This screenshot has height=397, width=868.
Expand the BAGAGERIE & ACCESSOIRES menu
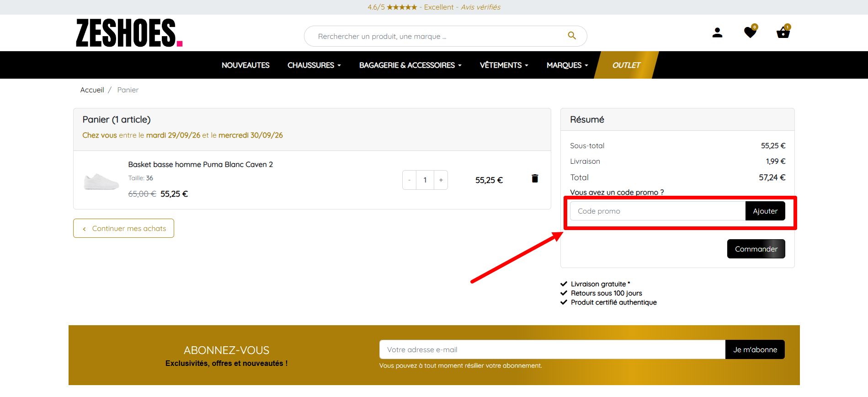click(x=410, y=65)
